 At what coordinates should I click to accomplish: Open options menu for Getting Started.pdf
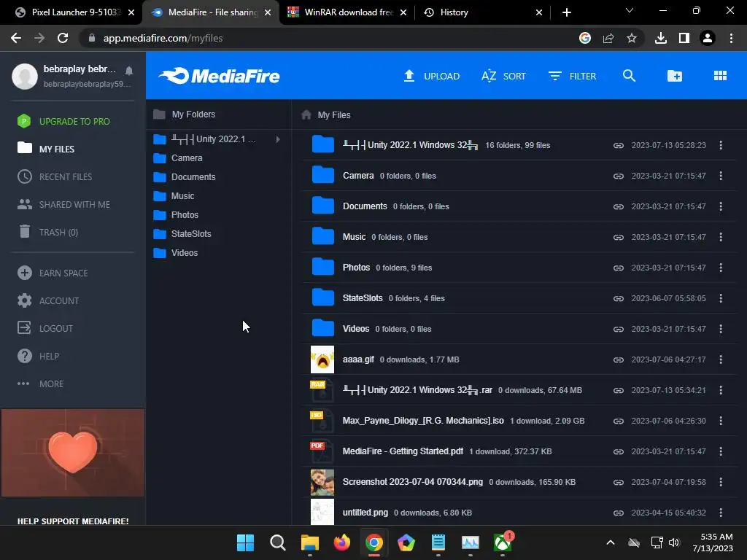point(721,451)
